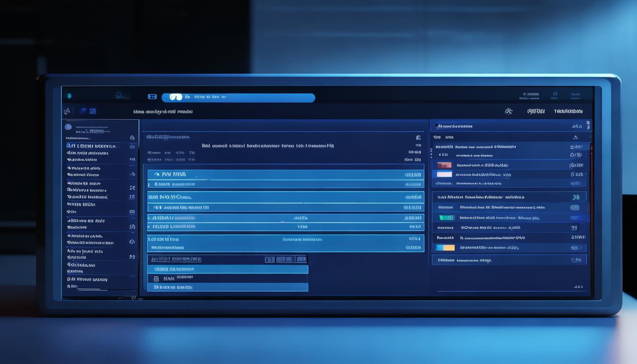Click the leftmost small button in the bottom-center dark bar

[x=270, y=259]
